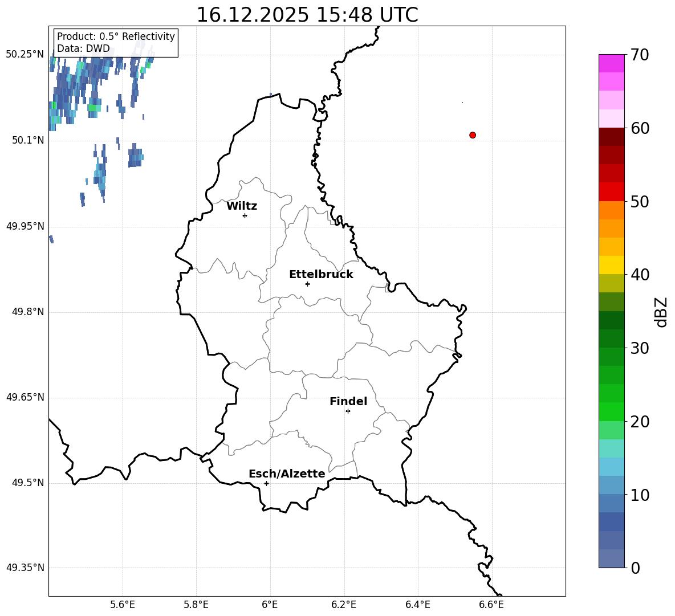This screenshot has width=675, height=616.
Task: Select the Wiltz city label
Action: pyautogui.click(x=242, y=206)
